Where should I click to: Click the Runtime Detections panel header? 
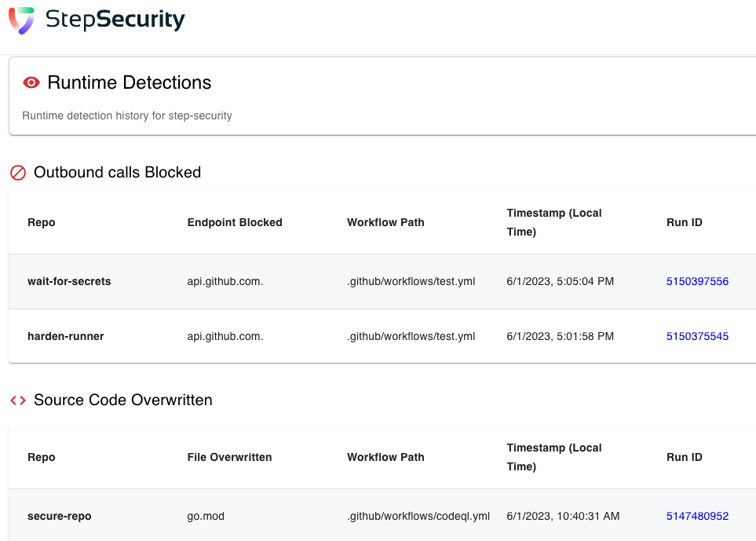coord(130,82)
